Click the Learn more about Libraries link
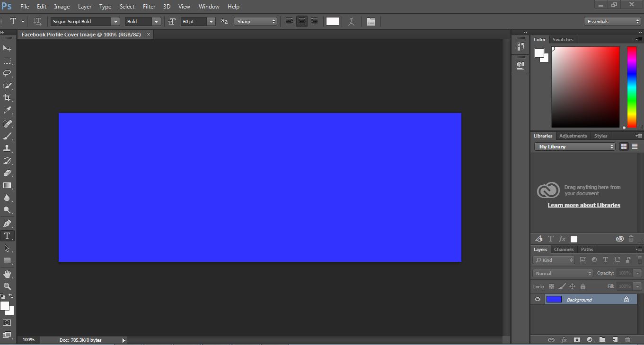 click(583, 205)
